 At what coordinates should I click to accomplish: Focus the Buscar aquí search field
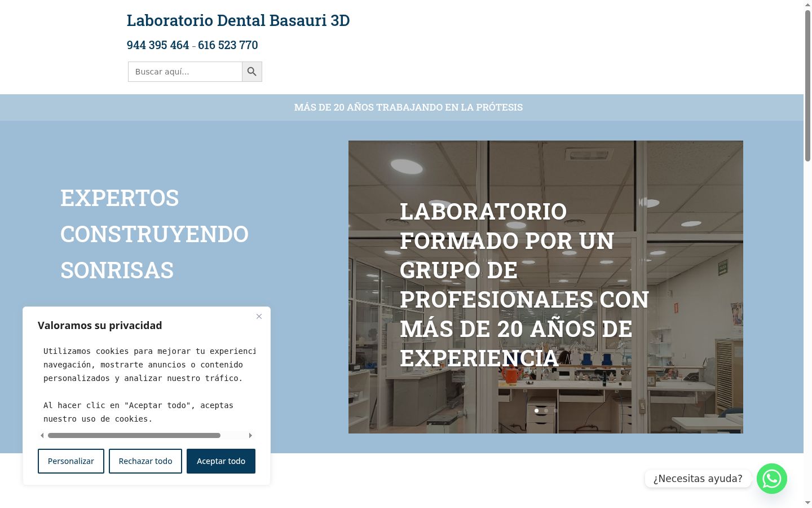(185, 72)
